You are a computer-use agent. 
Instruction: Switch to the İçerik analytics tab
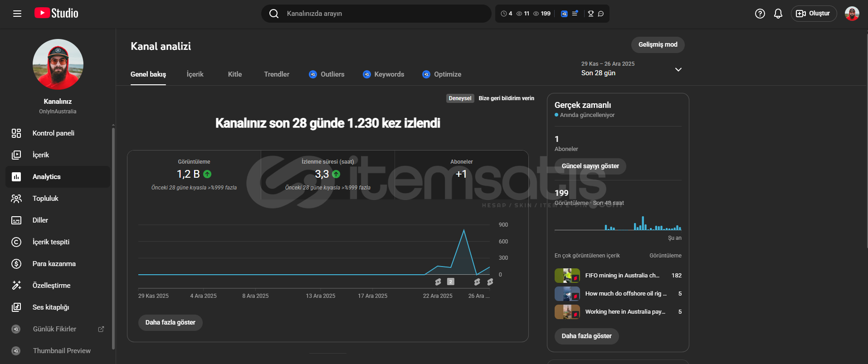tap(195, 74)
